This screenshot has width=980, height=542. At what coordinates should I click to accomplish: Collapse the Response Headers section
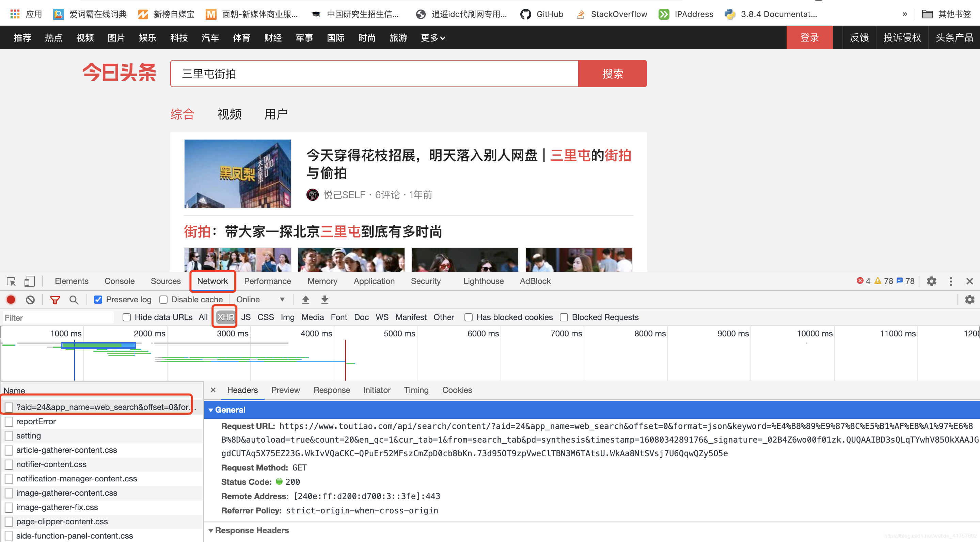pyautogui.click(x=211, y=530)
